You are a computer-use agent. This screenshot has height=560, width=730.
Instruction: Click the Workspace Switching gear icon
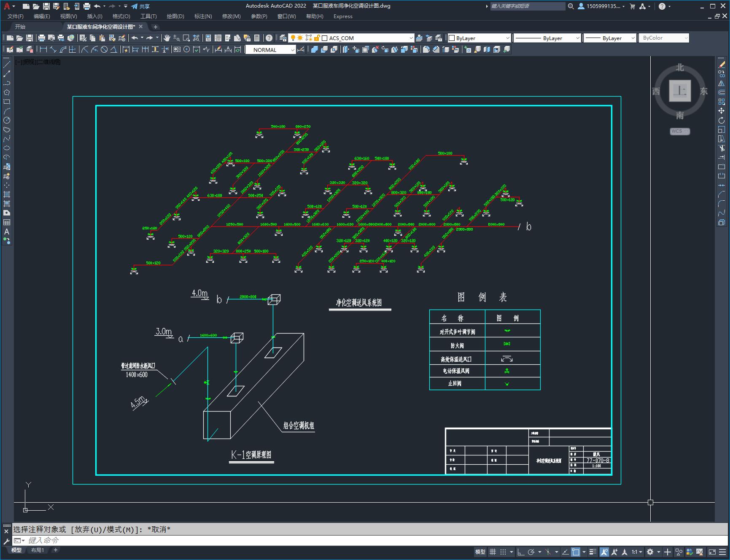650,552
